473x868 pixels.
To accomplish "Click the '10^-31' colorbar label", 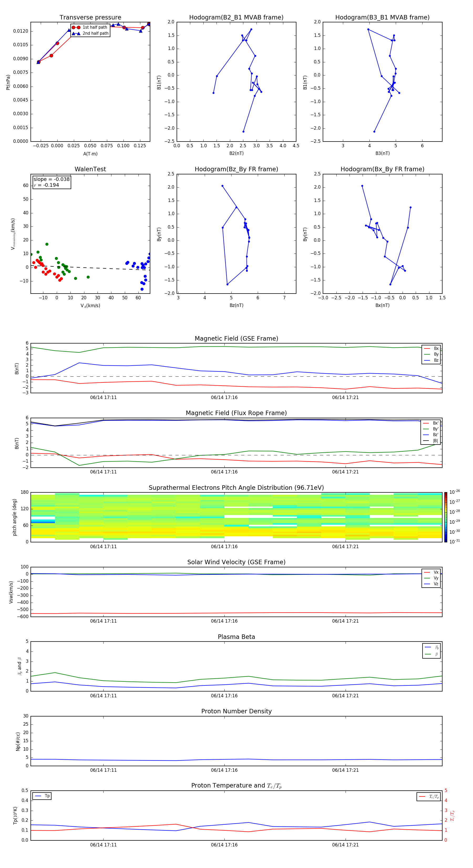I will click(455, 542).
